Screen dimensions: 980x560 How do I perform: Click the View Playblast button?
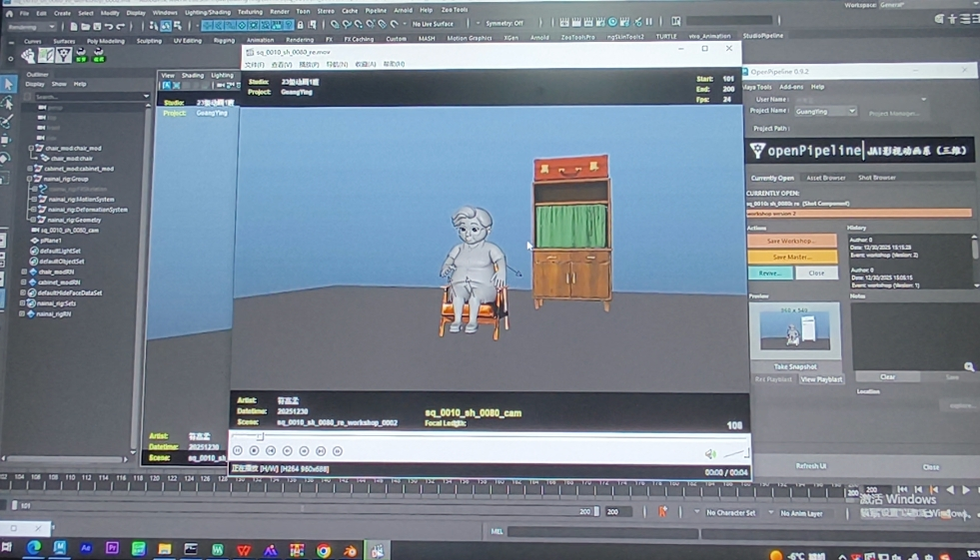coord(821,379)
